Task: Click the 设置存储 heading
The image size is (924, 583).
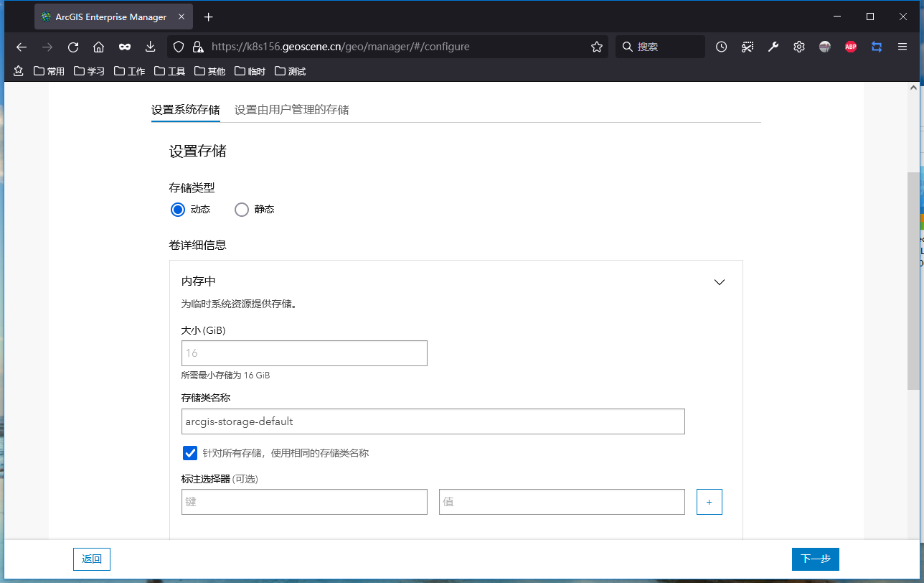Action: (198, 151)
